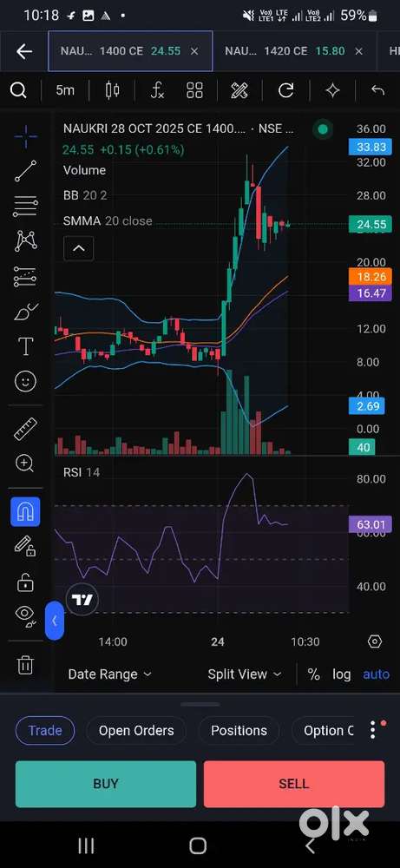The image size is (400, 868).
Task: Toggle the magnet snap mode
Action: (25, 512)
